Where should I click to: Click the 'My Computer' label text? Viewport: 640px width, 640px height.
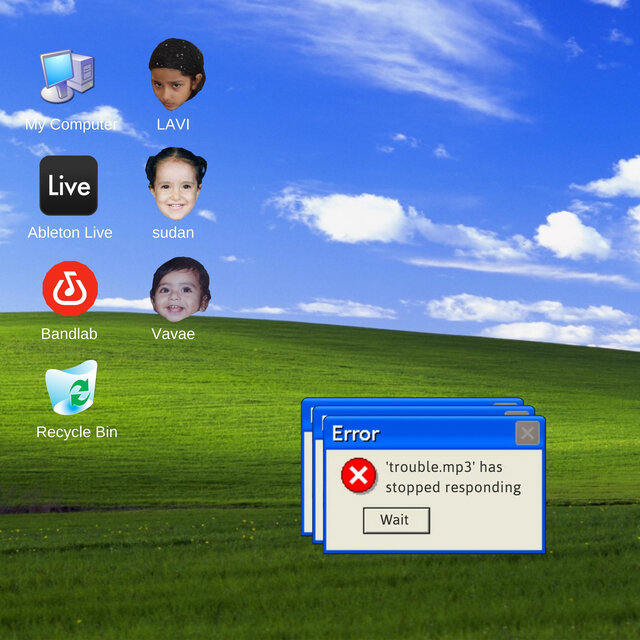tap(71, 124)
